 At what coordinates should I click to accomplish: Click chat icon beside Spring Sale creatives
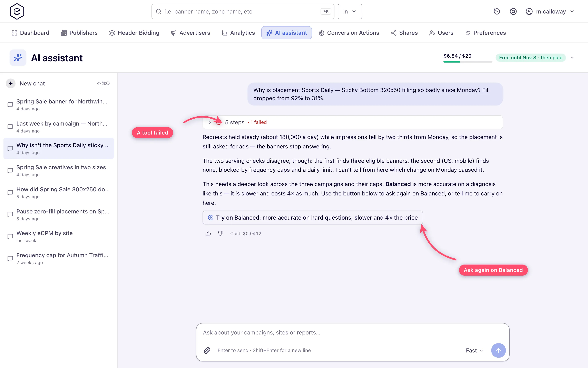(x=10, y=171)
